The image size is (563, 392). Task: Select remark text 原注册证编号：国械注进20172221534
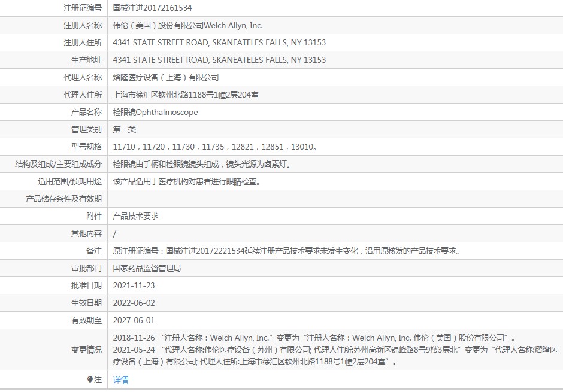click(x=178, y=251)
